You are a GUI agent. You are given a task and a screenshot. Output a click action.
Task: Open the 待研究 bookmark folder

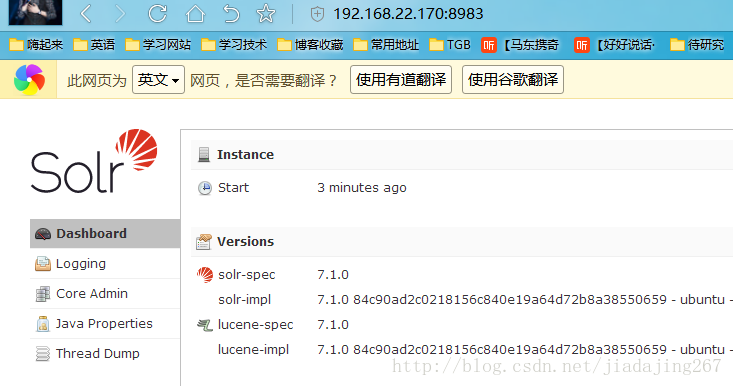(697, 45)
